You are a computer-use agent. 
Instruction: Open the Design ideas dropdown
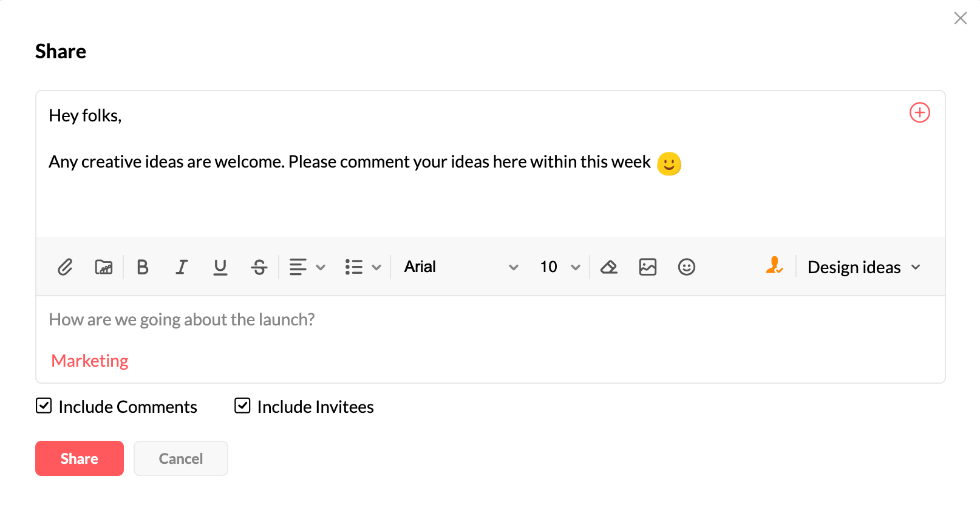tap(863, 267)
